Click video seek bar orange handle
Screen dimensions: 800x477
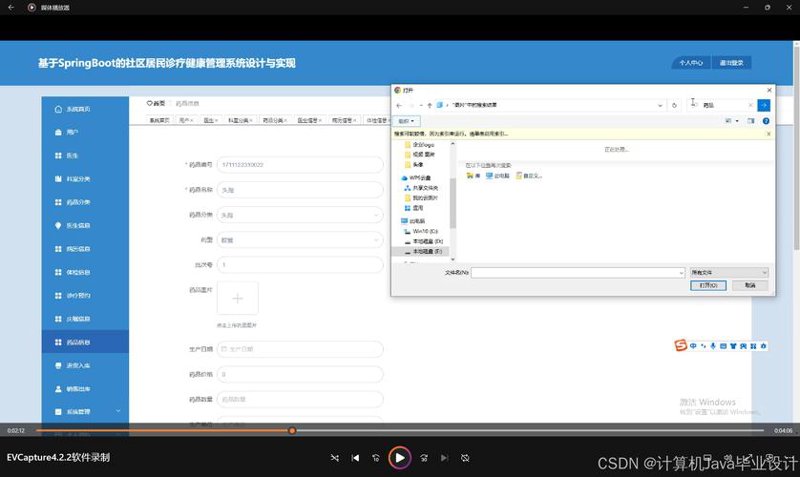click(292, 431)
